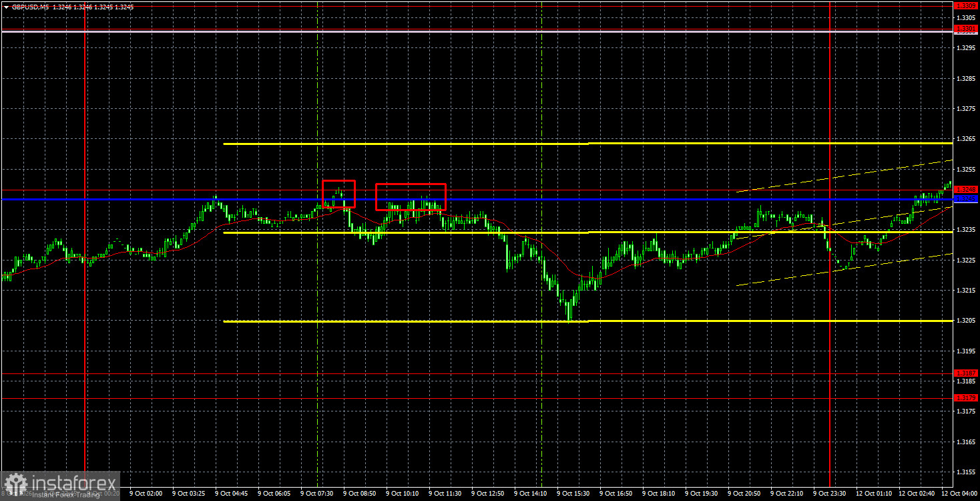Click the 9 Oct 10:10 time label

(403, 494)
